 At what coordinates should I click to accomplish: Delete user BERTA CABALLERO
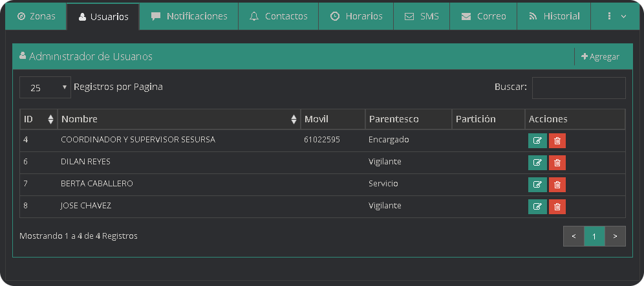[557, 184]
